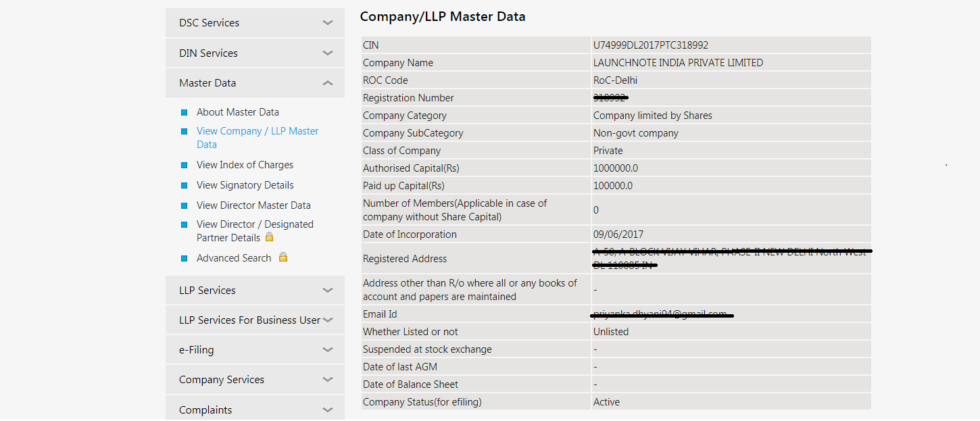Click the Registration Number label
980x421 pixels.
point(408,98)
